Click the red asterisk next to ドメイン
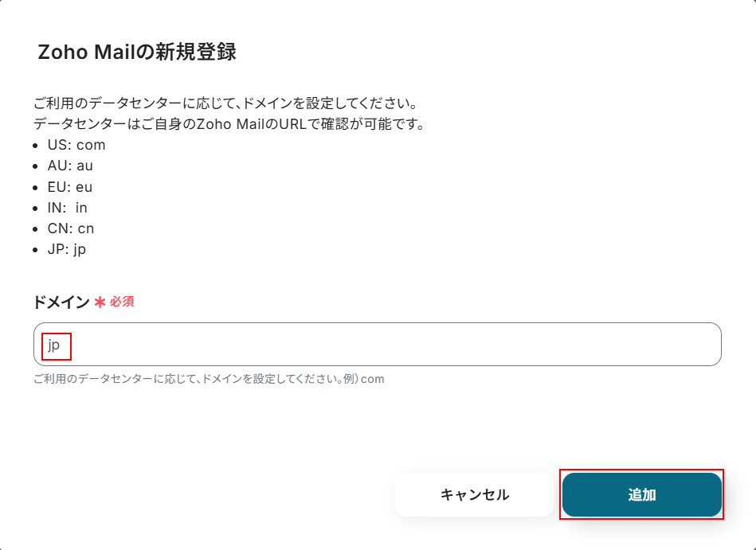This screenshot has width=756, height=550. tap(98, 302)
